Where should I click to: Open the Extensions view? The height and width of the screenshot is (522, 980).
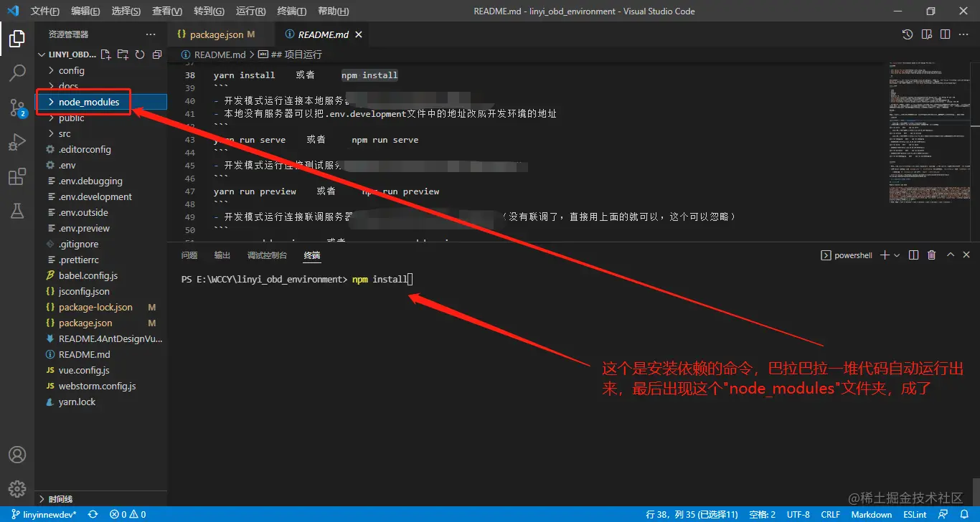pos(17,176)
